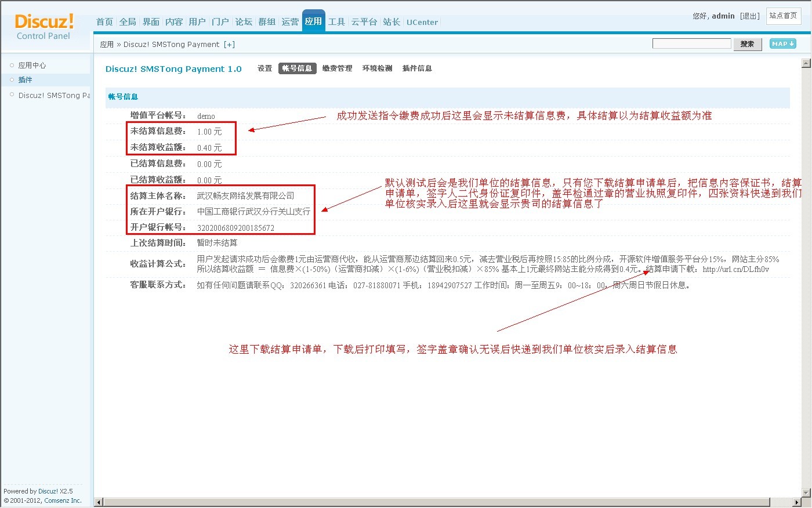Click the http://url.cn/DLfh0v download link
The width and height of the screenshot is (812, 508).
pyautogui.click(x=736, y=269)
